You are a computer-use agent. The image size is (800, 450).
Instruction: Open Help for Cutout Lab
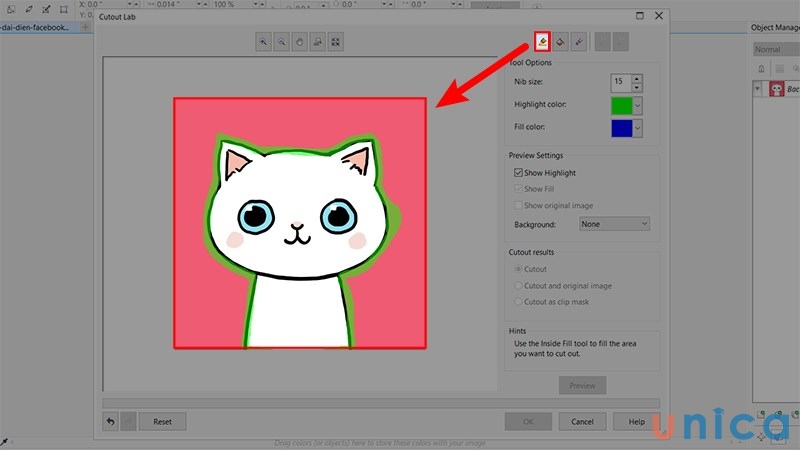point(636,422)
